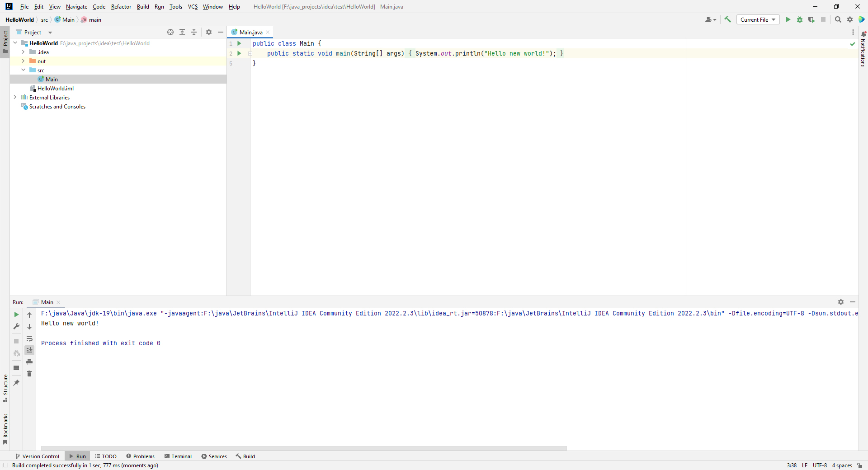
Task: Open the Current File run configuration dropdown
Action: (x=758, y=19)
